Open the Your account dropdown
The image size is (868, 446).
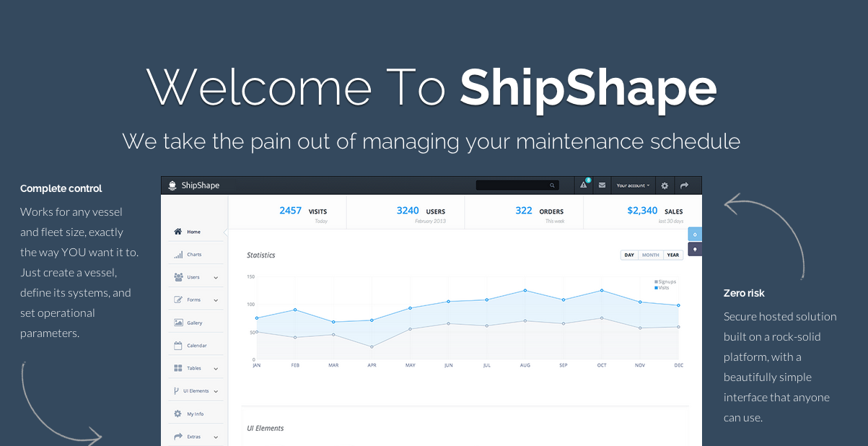point(631,185)
